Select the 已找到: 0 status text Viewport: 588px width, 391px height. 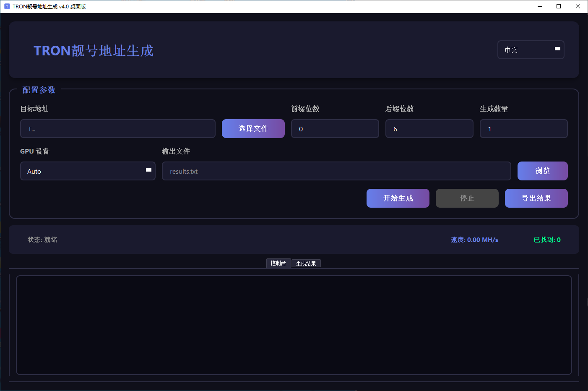(x=547, y=240)
